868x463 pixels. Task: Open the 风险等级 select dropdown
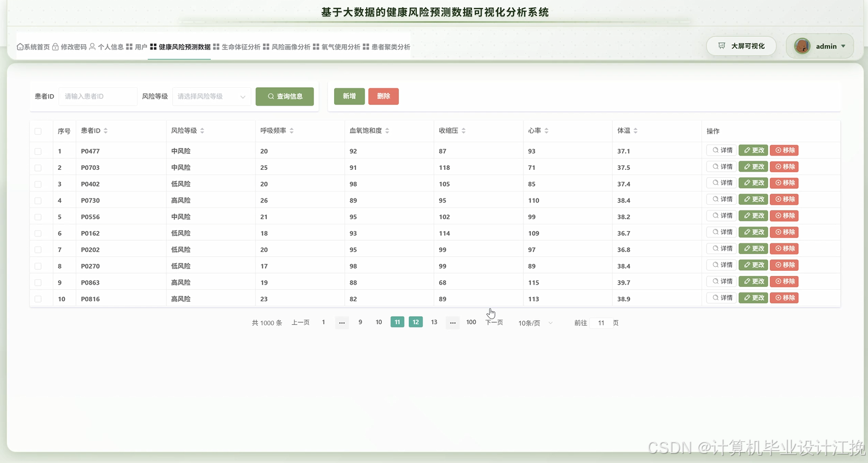click(212, 96)
